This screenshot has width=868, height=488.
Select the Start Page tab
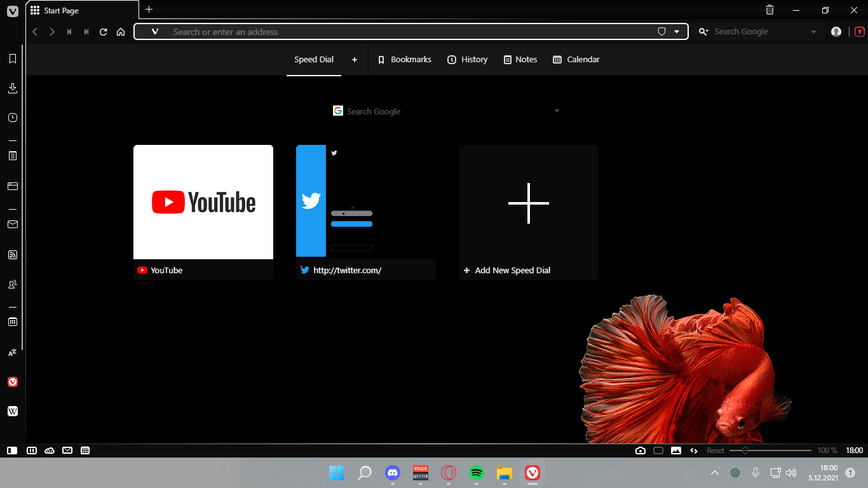[x=83, y=10]
